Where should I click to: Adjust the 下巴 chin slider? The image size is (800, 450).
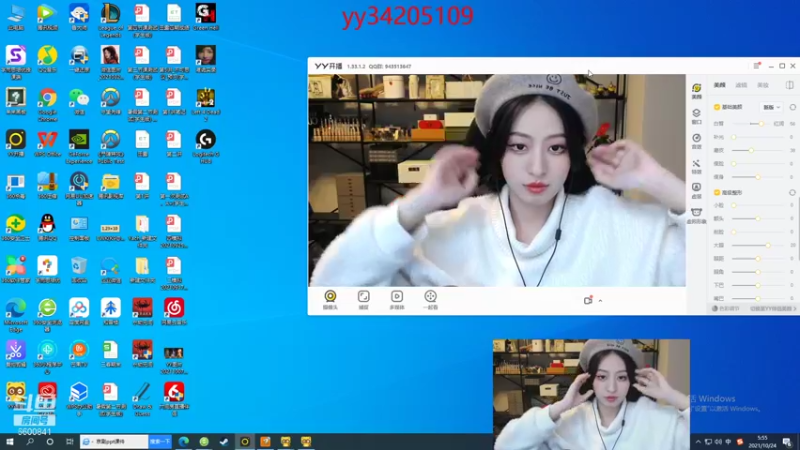(x=757, y=285)
